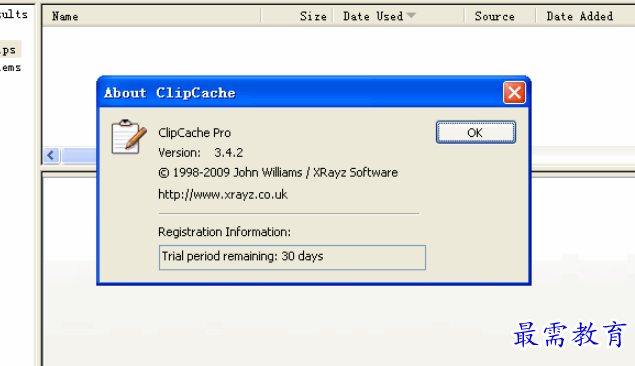
Task: Sort the list by Name column
Action: [151, 16]
